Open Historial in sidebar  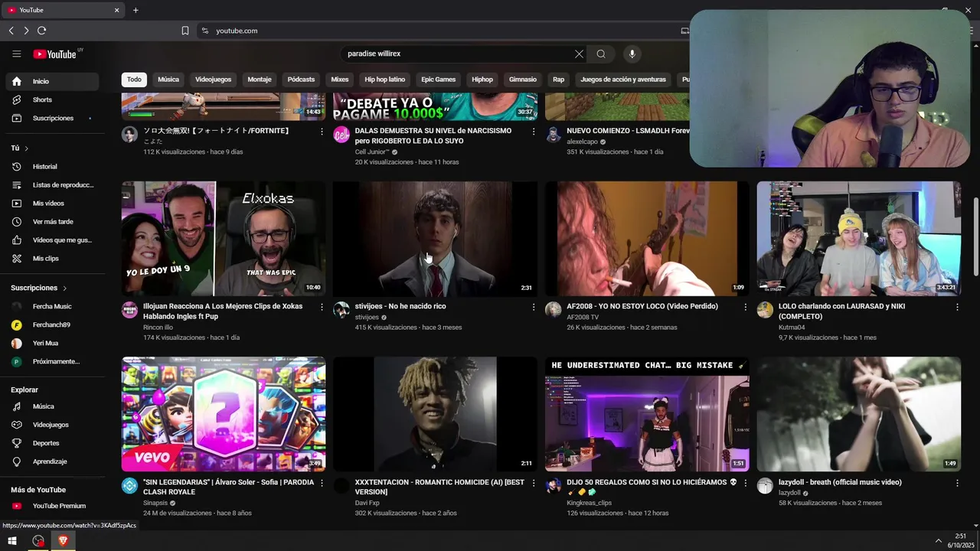point(52,166)
